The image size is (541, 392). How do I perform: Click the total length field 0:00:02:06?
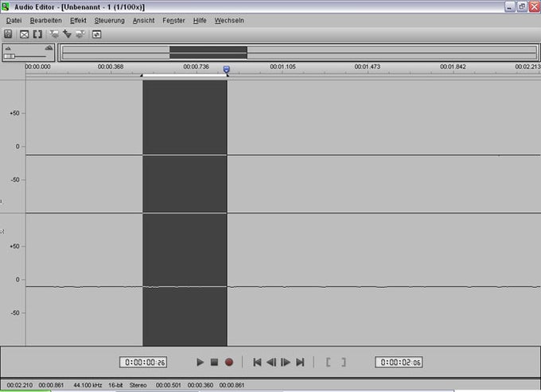tap(399, 362)
